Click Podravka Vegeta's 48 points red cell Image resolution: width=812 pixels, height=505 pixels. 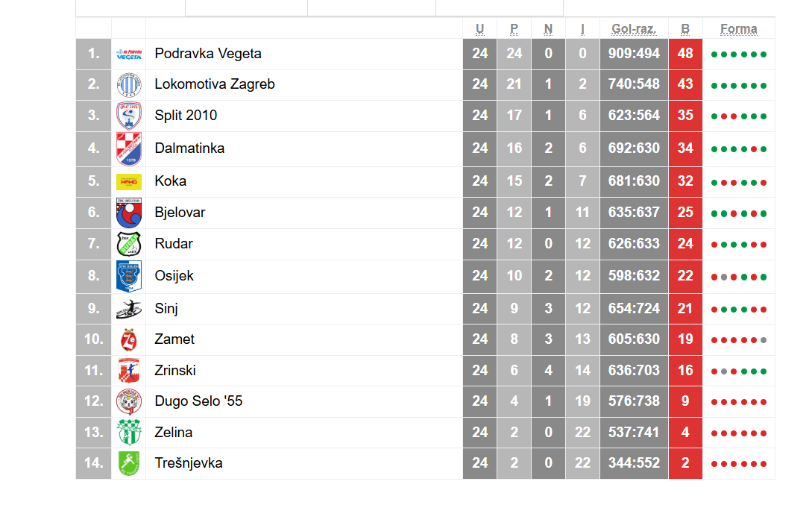click(x=685, y=54)
